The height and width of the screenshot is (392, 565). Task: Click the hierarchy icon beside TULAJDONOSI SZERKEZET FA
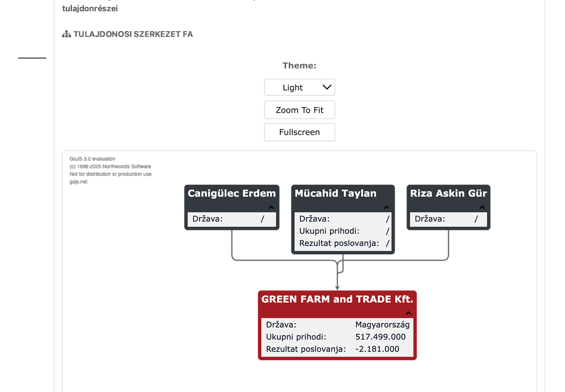67,34
